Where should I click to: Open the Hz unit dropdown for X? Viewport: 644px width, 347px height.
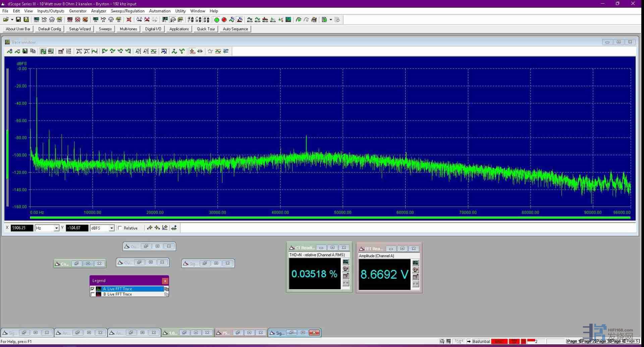(x=56, y=228)
